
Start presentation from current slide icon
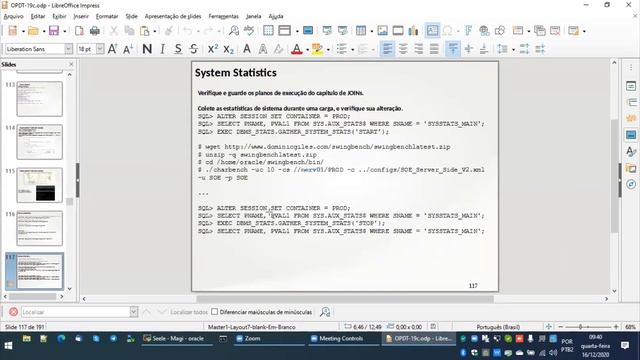click(x=342, y=31)
